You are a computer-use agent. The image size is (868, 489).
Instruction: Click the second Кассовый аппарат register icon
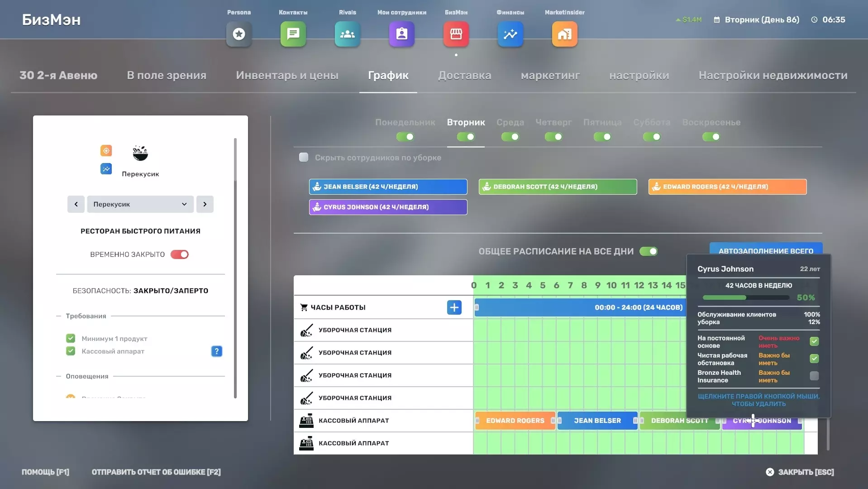306,443
